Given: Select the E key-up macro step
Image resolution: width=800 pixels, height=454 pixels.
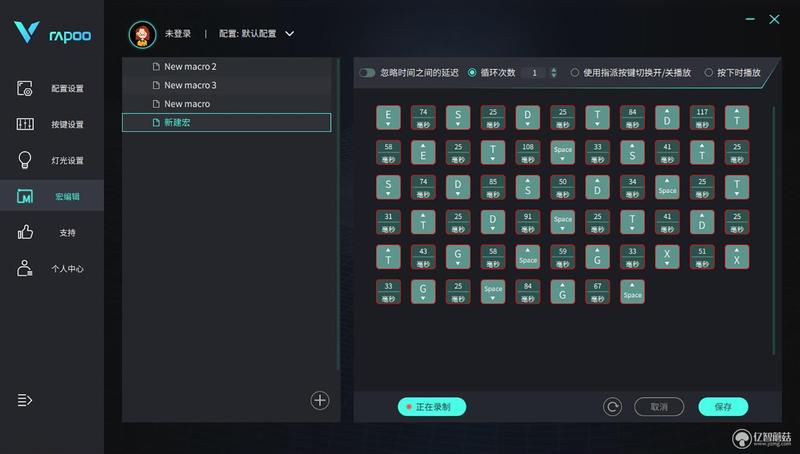Looking at the screenshot, I should click(x=423, y=153).
